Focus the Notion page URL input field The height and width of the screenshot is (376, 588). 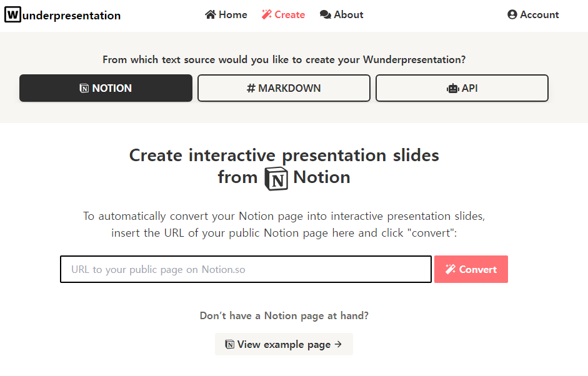(x=246, y=269)
